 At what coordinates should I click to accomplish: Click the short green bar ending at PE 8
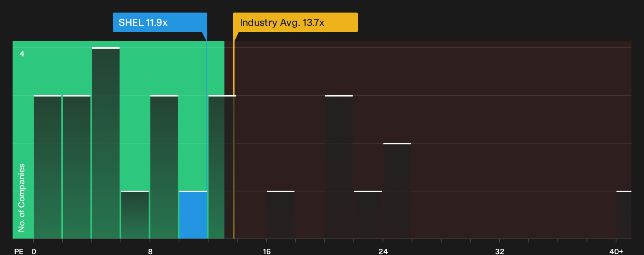coord(135,215)
